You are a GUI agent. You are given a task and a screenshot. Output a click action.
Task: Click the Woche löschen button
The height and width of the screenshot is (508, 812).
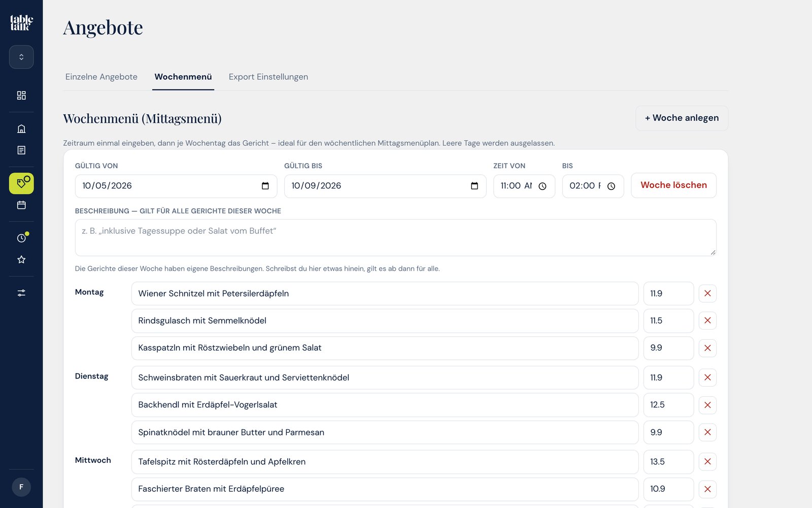pos(673,185)
